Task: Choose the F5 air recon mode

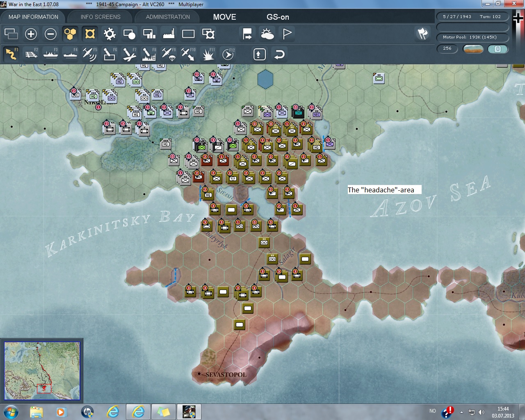Action: 89,54
